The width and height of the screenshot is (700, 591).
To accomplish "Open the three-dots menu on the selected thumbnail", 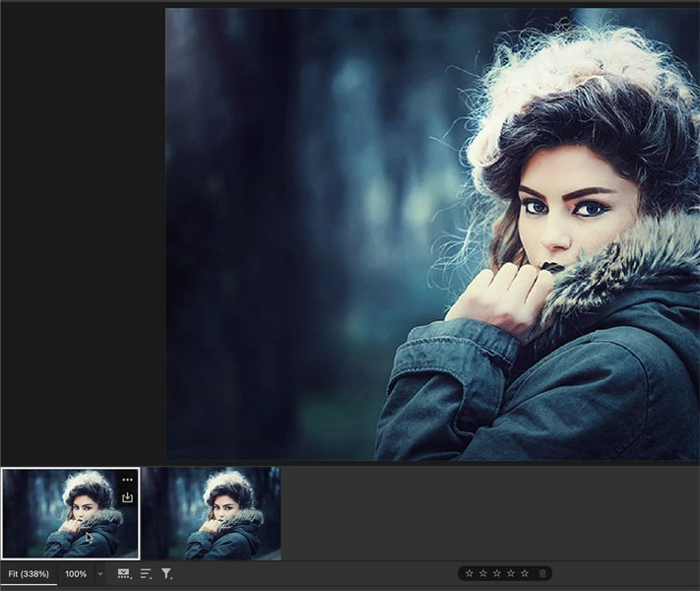I will tap(127, 480).
